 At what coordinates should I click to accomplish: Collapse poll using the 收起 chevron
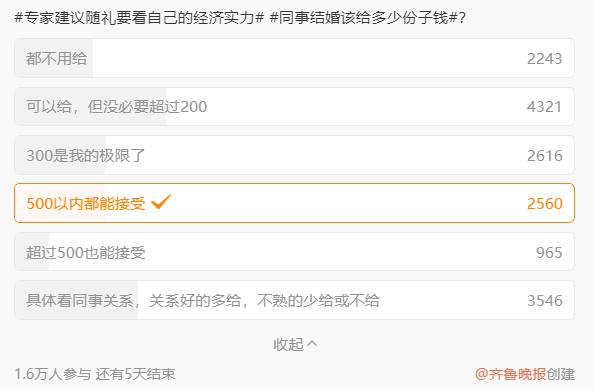[x=312, y=344]
